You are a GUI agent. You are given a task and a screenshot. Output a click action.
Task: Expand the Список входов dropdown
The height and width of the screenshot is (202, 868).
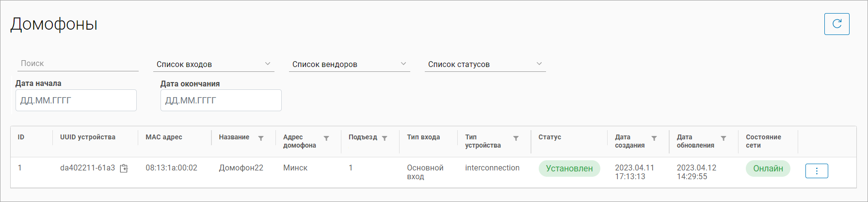click(213, 64)
